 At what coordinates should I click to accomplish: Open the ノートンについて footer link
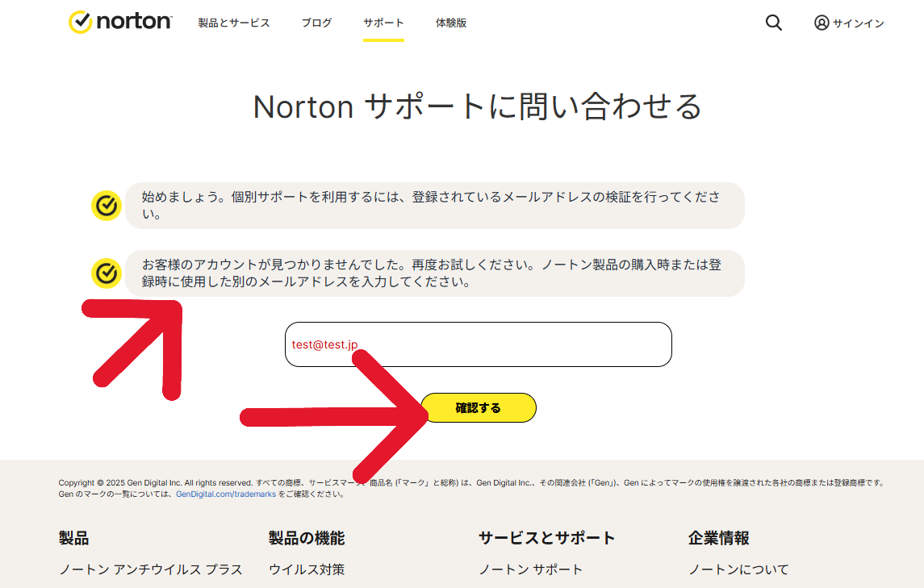tap(738, 569)
